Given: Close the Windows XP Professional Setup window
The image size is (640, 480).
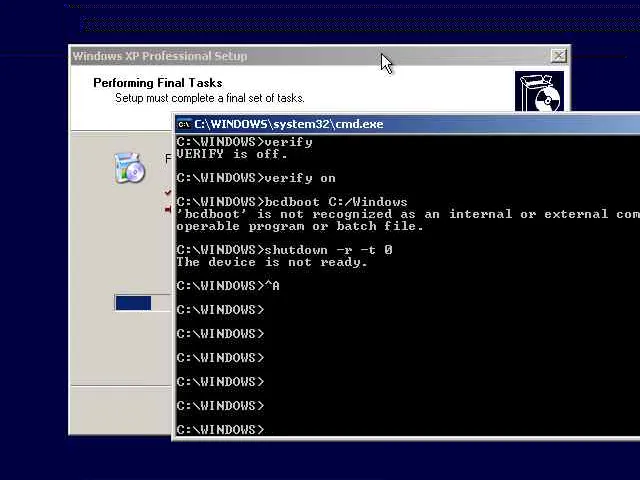Looking at the screenshot, I should [x=558, y=56].
